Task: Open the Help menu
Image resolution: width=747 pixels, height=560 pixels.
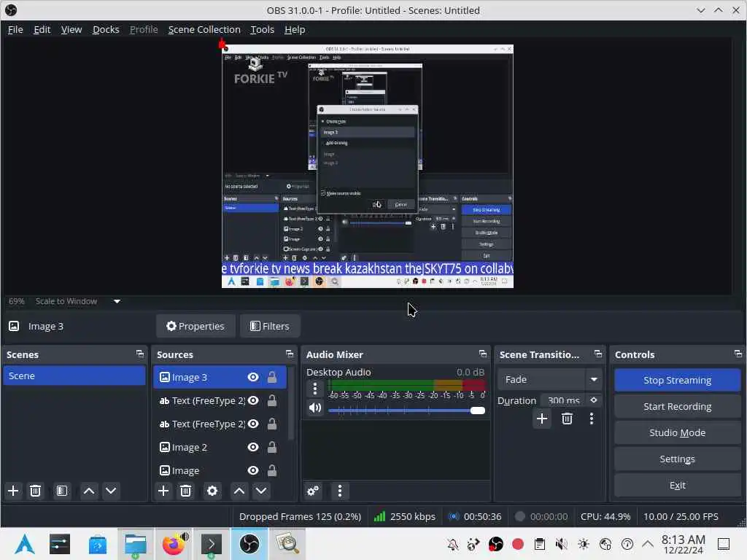Action: [295, 29]
